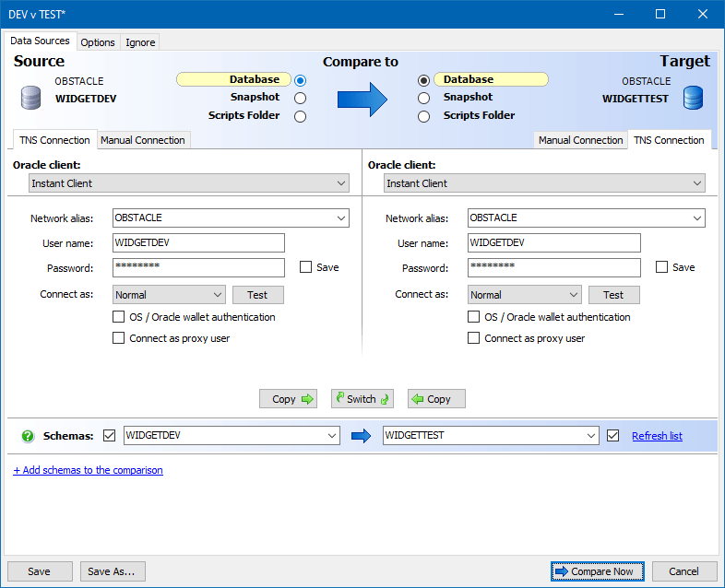The image size is (725, 588).
Task: Enable Save password for source
Action: click(306, 267)
